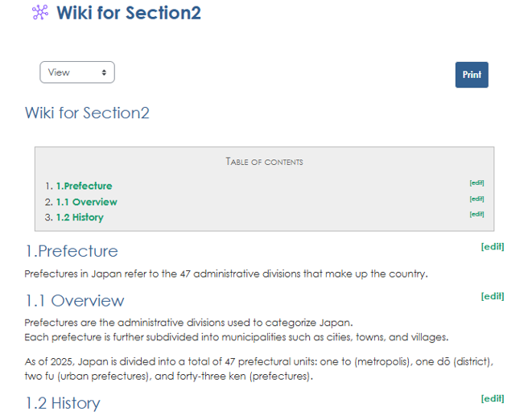The image size is (532, 420).
Task: Click the wiki activity icon beside the title
Action: click(x=40, y=13)
